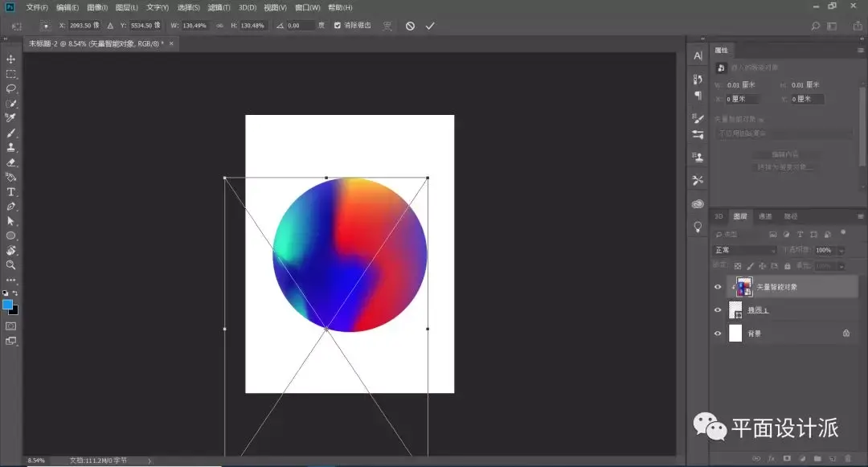Select the Ellipse shape tool
This screenshot has width=868, height=467.
click(x=10, y=236)
